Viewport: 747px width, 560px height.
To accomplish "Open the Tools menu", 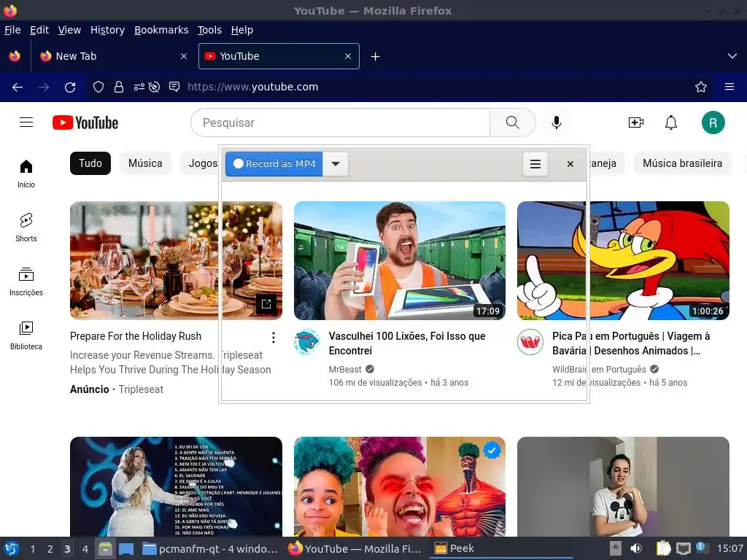I will point(209,30).
